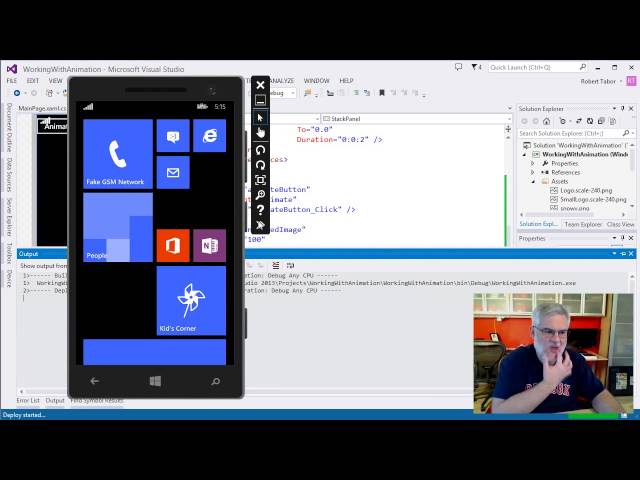Open Solution Explorer window options dropdown
The height and width of the screenshot is (480, 640).
[614, 109]
